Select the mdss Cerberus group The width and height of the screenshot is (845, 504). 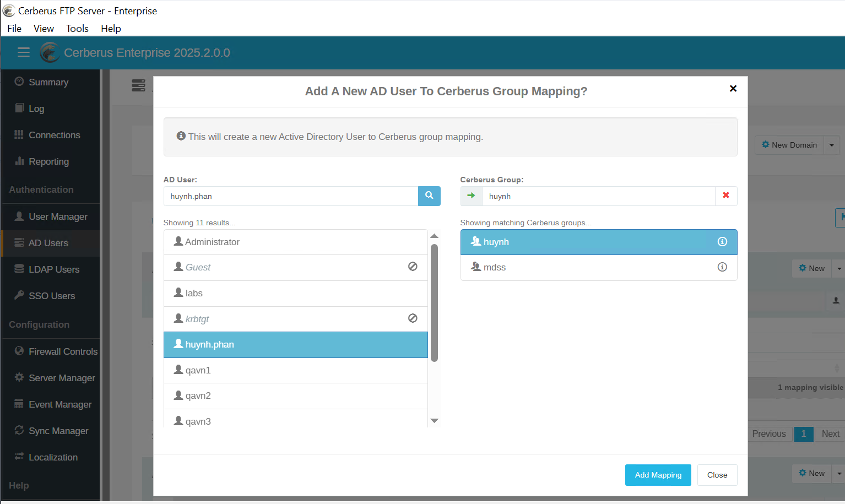click(599, 267)
